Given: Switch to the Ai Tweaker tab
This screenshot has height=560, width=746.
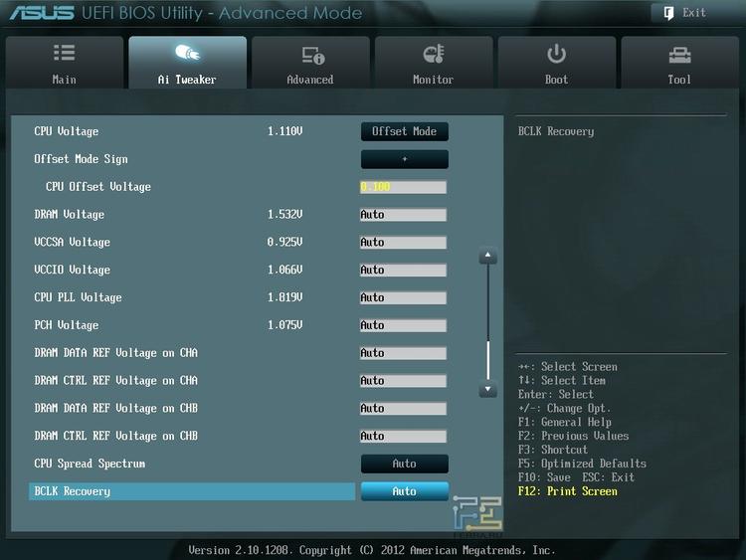Looking at the screenshot, I should (187, 63).
